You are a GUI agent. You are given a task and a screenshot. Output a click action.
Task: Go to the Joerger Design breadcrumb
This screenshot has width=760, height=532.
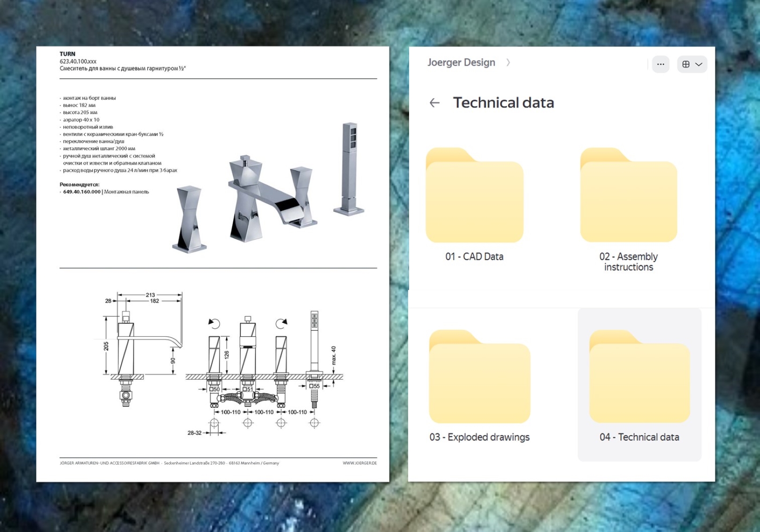461,62
